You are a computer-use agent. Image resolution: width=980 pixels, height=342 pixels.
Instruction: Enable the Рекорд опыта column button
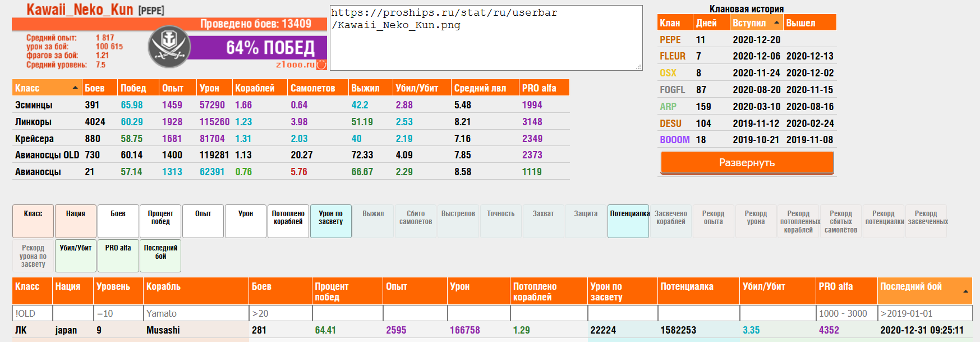coord(714,221)
